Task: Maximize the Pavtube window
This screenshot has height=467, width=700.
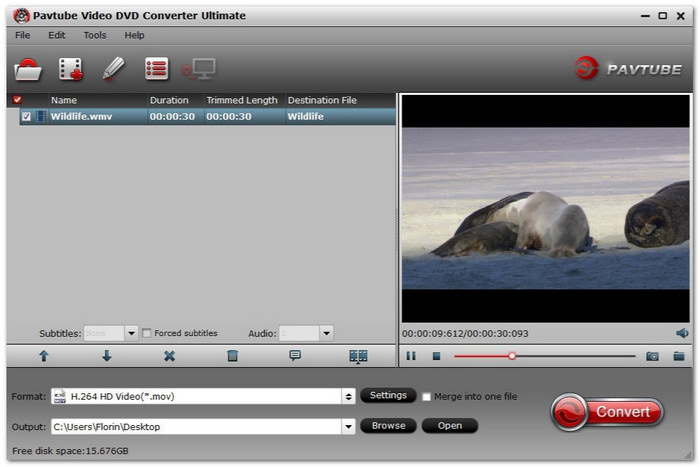Action: [662, 16]
